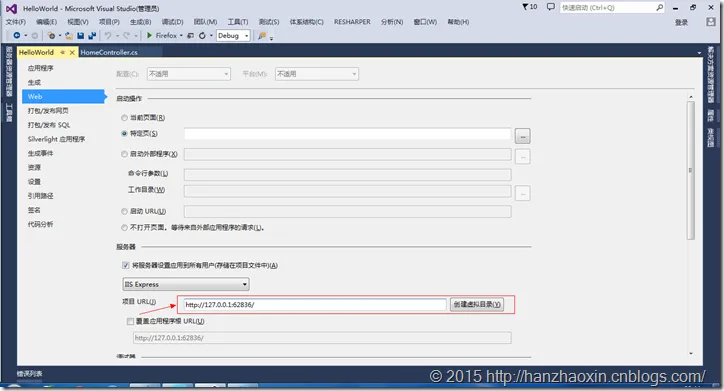Click the account avatar icon beside 登录
Viewport: 724px width, 391px height.
click(x=711, y=22)
